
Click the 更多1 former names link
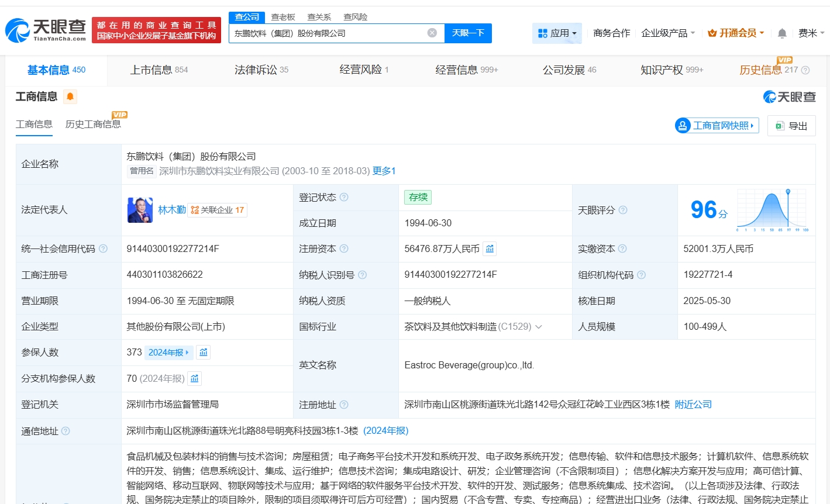coord(384,171)
